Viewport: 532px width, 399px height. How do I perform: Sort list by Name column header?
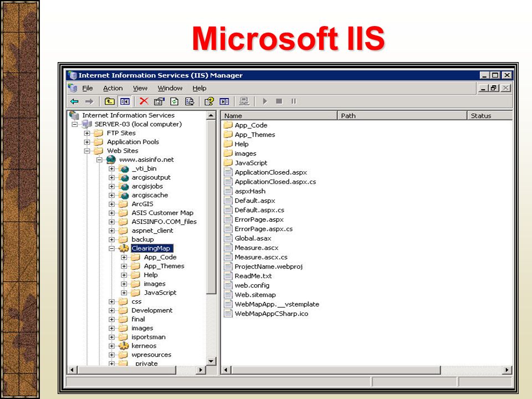coord(279,116)
